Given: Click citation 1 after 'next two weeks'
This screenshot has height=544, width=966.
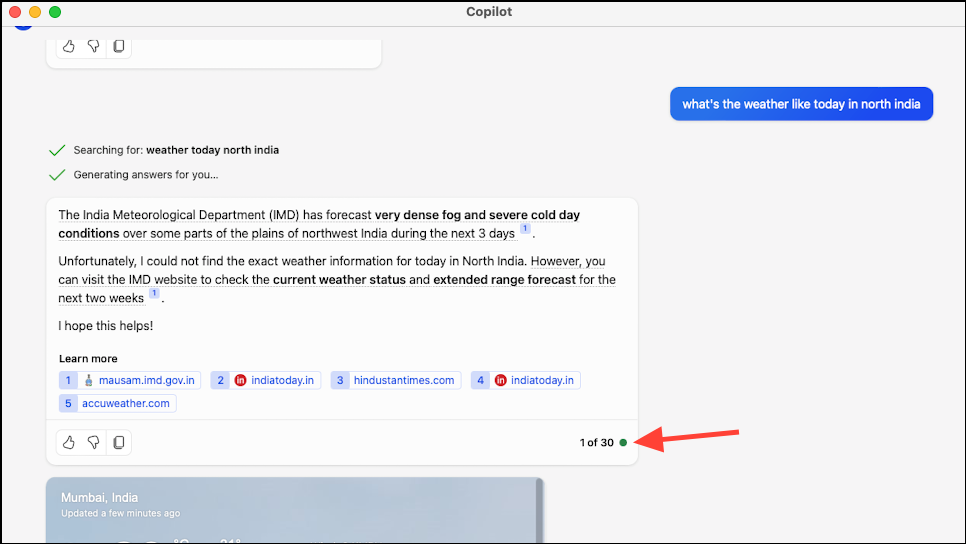Looking at the screenshot, I should (x=154, y=293).
